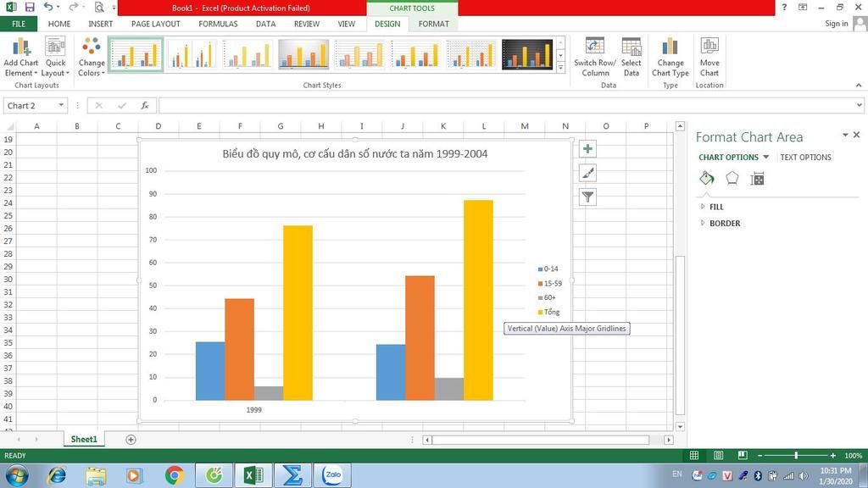Select the yellow Tổng bar for 1999
Viewport: 868px width, 488px height.
pyautogui.click(x=298, y=313)
